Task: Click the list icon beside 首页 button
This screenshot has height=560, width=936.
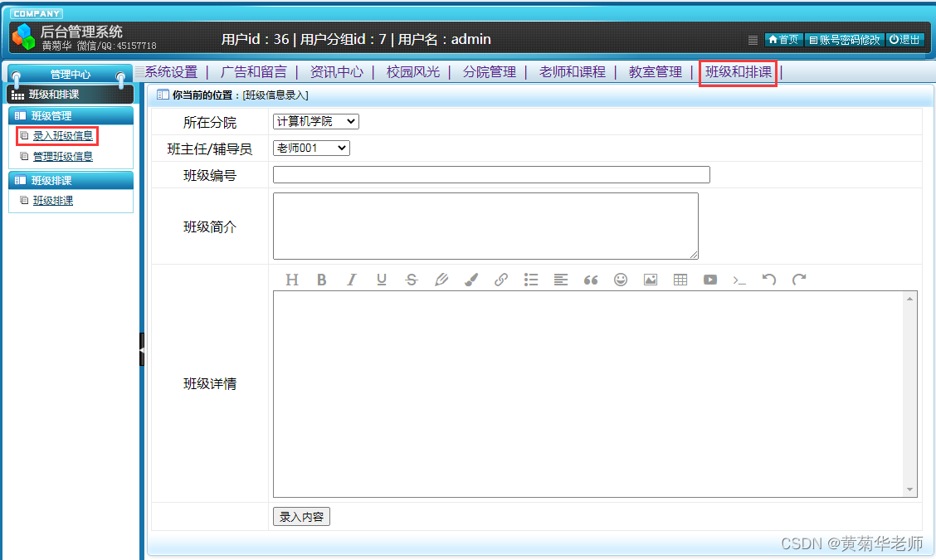Action: pos(753,40)
